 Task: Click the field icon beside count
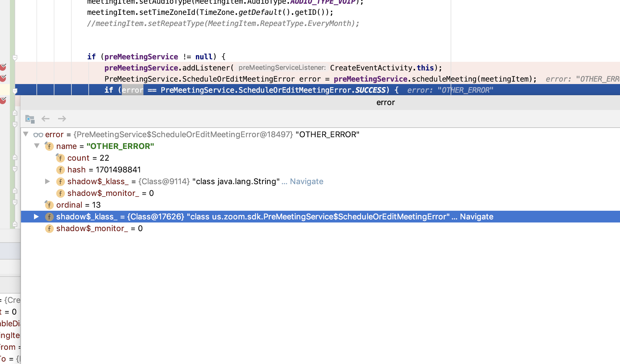tap(60, 158)
